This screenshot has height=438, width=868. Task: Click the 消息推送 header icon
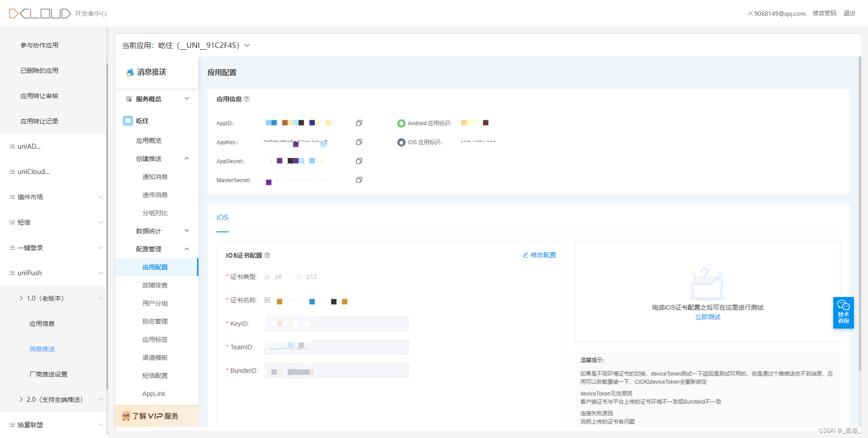130,72
